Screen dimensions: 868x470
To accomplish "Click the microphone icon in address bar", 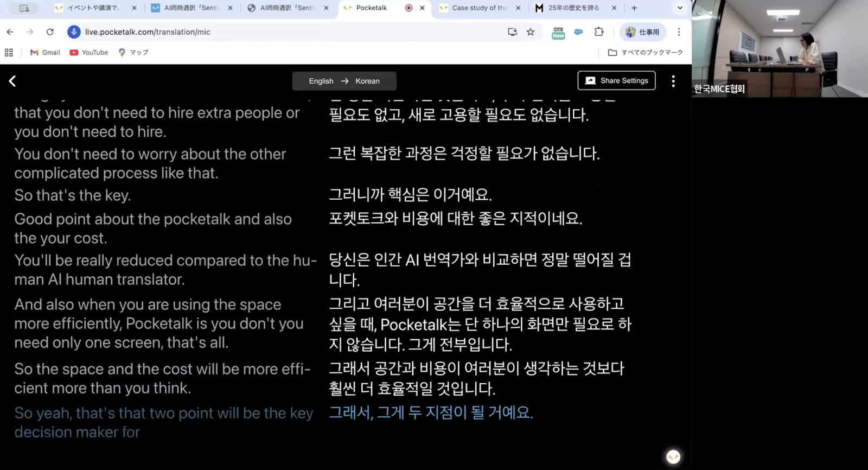I will click(x=74, y=32).
